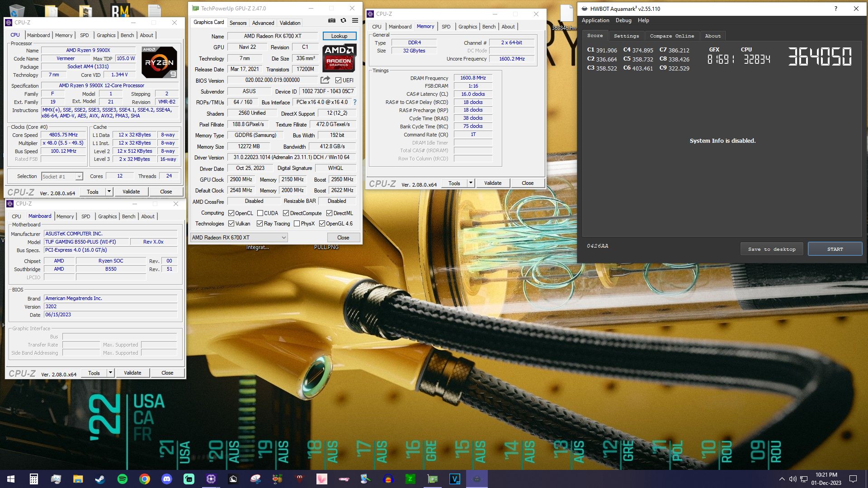The width and height of the screenshot is (868, 488).
Task: Toggle the DirectML checkbox
Action: (329, 213)
